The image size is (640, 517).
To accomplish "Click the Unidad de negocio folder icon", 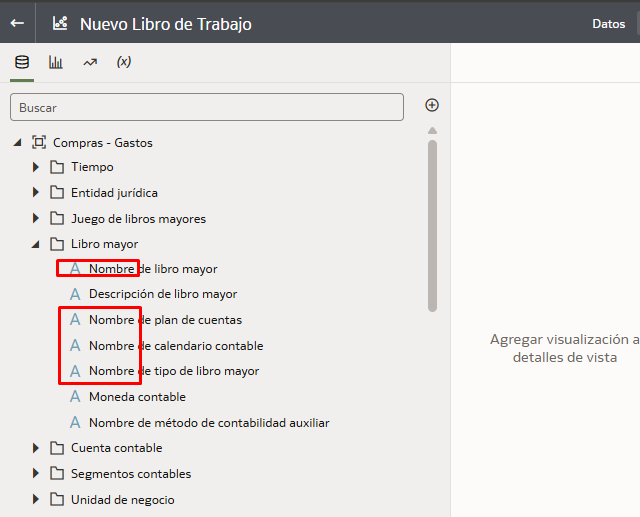I will (57, 500).
